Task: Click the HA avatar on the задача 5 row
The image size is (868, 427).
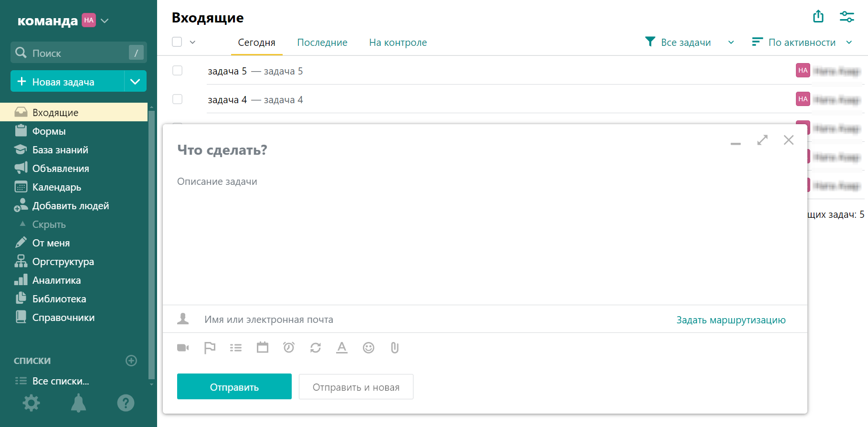Action: point(803,70)
